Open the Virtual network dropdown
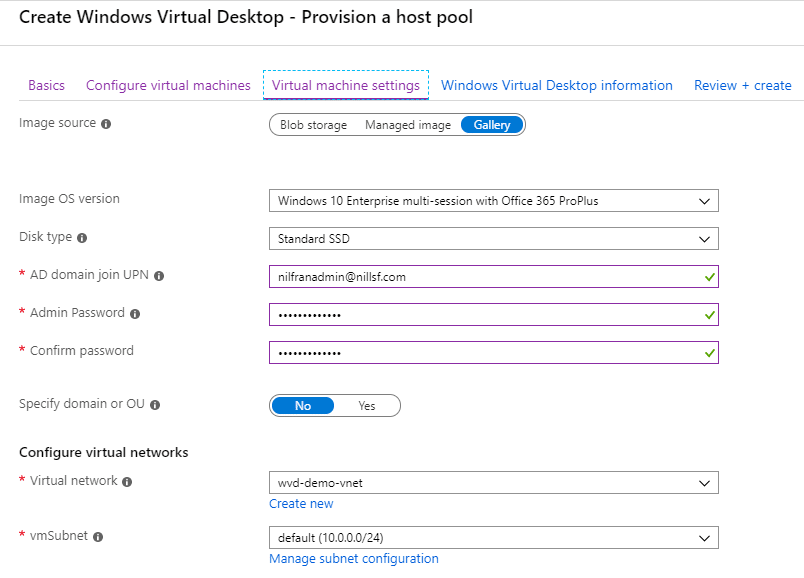 pyautogui.click(x=494, y=483)
